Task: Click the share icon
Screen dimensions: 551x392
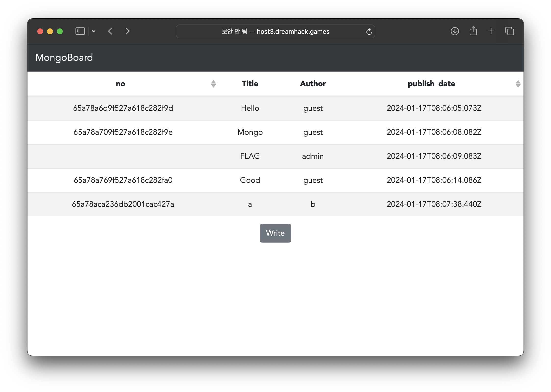Action: [x=473, y=31]
